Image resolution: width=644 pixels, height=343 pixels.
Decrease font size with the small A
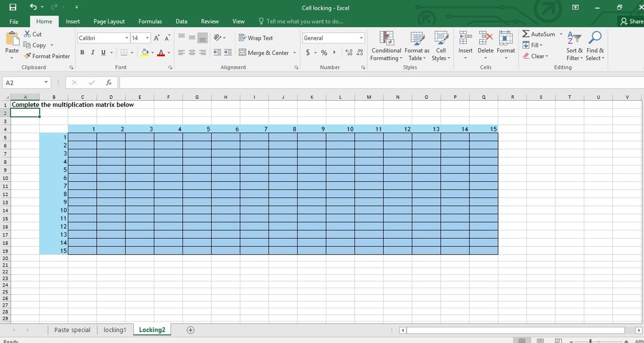click(167, 38)
